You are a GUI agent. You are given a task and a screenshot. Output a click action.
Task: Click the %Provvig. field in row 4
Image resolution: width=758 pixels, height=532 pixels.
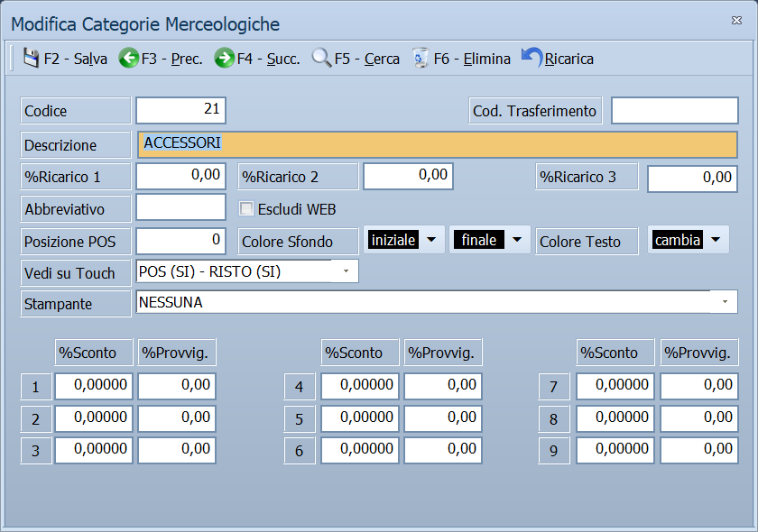pyautogui.click(x=443, y=386)
